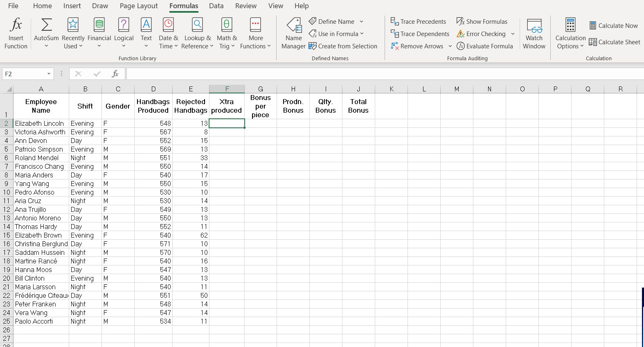Expand the Define Name dropdown arrow
644x347 pixels.
point(361,21)
